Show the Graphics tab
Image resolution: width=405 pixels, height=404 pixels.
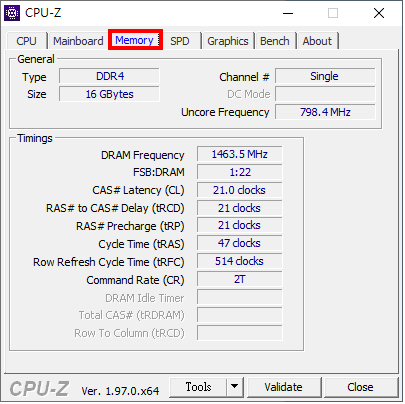228,41
